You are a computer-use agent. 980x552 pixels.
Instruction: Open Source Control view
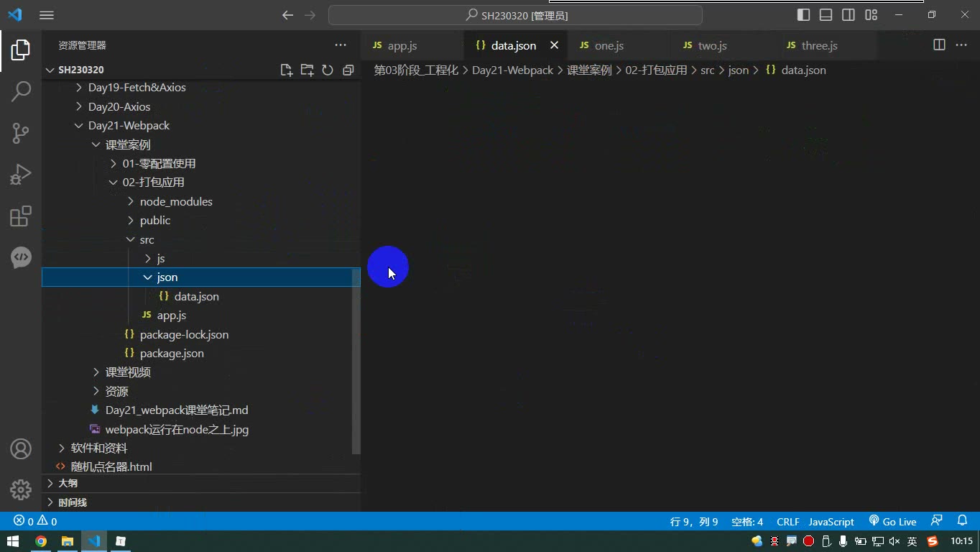(21, 133)
